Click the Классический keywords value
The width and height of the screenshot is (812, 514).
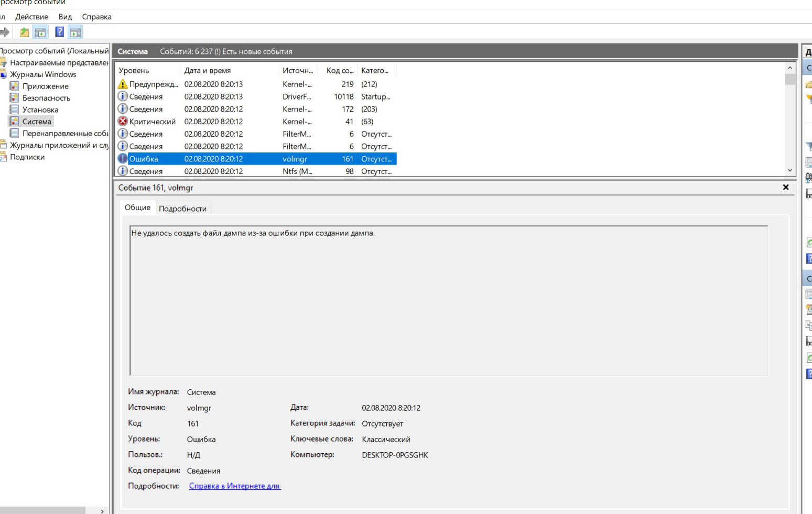tap(386, 439)
